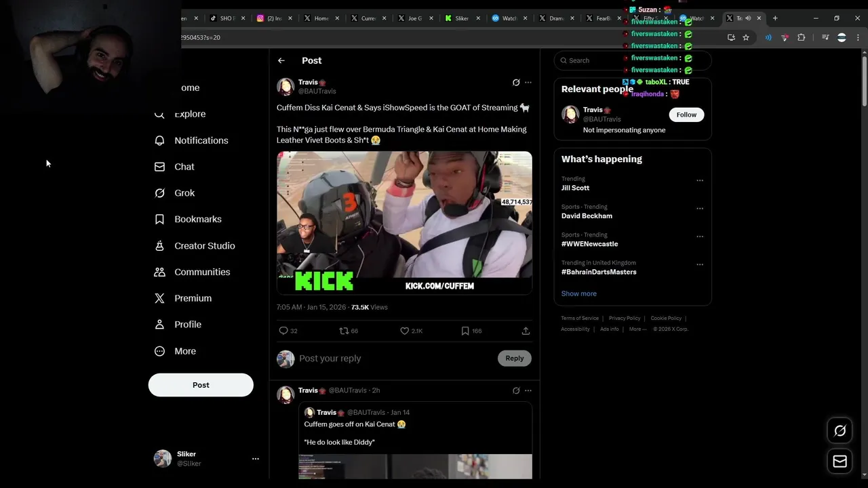Screen dimensions: 868x488
Task: Open the 7:05 AM Jan 15, 2026 timestamp
Action: [x=311, y=307]
